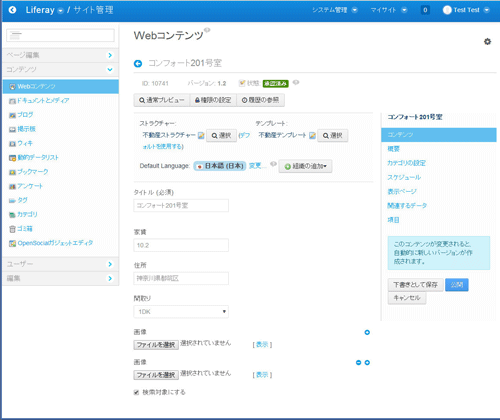The width and height of the screenshot is (500, 420).
Task: Click the OpenSocialガジェットエディタ icon
Action: 12,243
